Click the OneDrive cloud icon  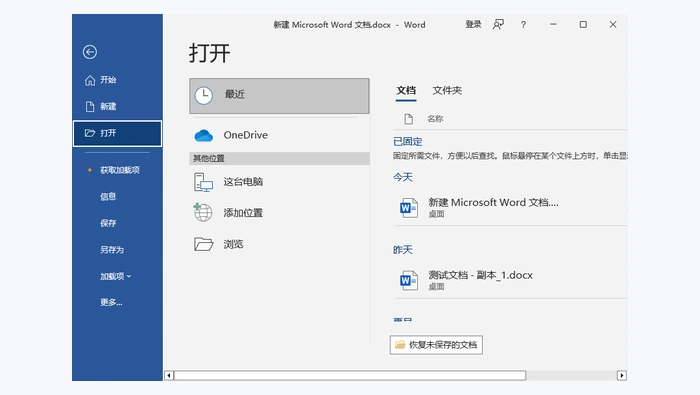pos(204,135)
